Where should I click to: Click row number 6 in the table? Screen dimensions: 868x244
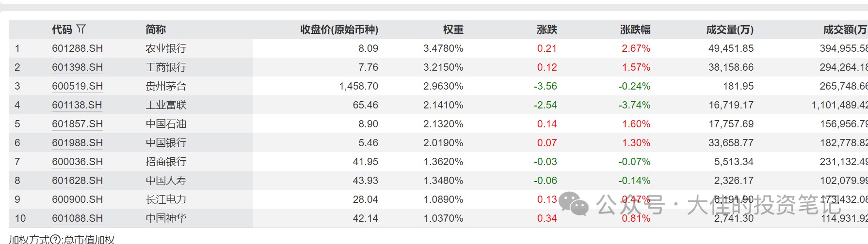(17, 143)
